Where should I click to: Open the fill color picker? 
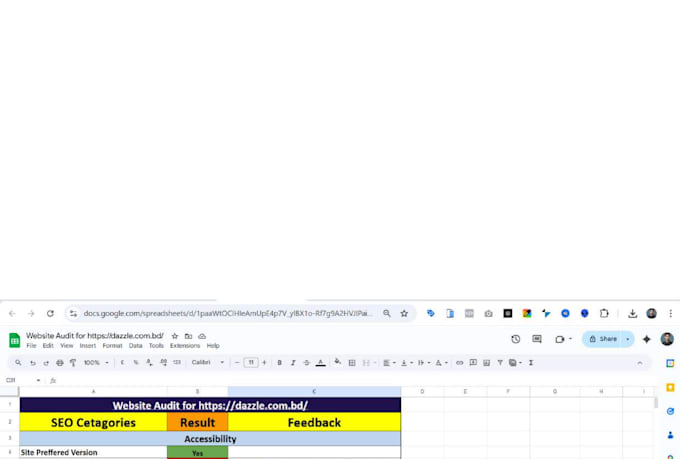[337, 362]
